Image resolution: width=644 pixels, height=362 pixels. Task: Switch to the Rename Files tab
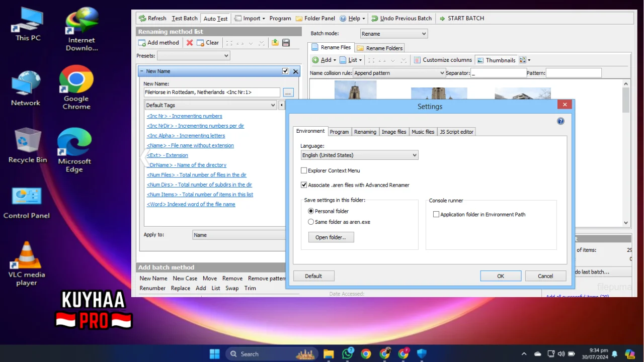click(331, 47)
